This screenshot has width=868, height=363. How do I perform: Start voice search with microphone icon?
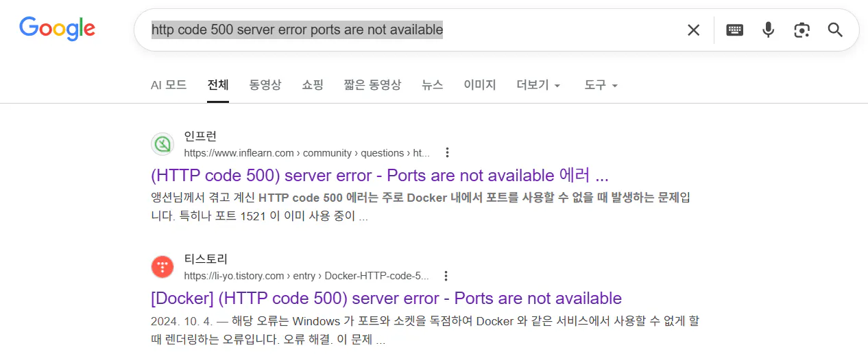click(x=769, y=30)
